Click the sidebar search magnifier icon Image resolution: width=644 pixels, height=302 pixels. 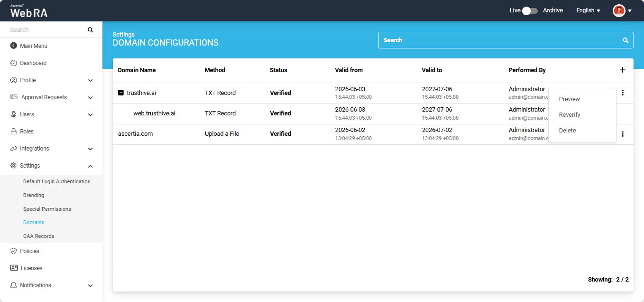(91, 30)
